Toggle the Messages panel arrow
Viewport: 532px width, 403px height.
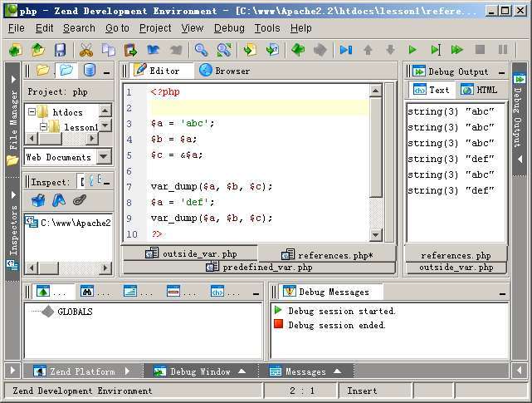pyautogui.click(x=337, y=371)
